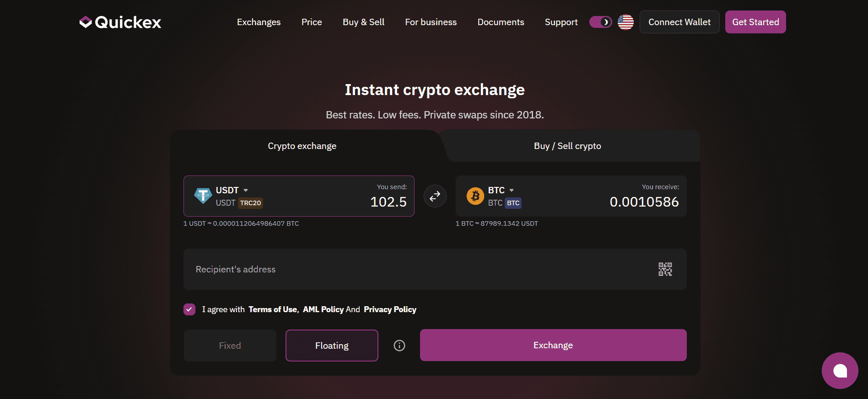Toggle the dark/light theme switch
This screenshot has width=868, height=399.
[x=600, y=21]
